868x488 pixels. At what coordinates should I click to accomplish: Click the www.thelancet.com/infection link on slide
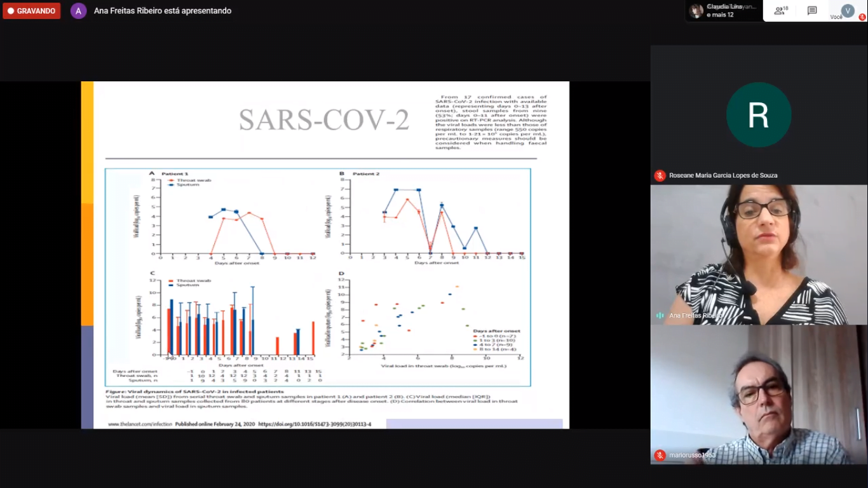coord(140,424)
